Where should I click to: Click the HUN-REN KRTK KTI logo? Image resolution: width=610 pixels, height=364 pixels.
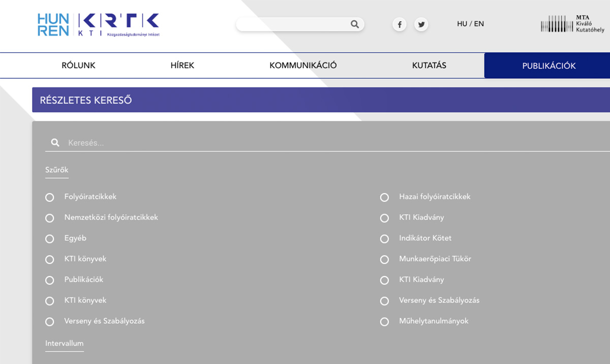pos(98,24)
